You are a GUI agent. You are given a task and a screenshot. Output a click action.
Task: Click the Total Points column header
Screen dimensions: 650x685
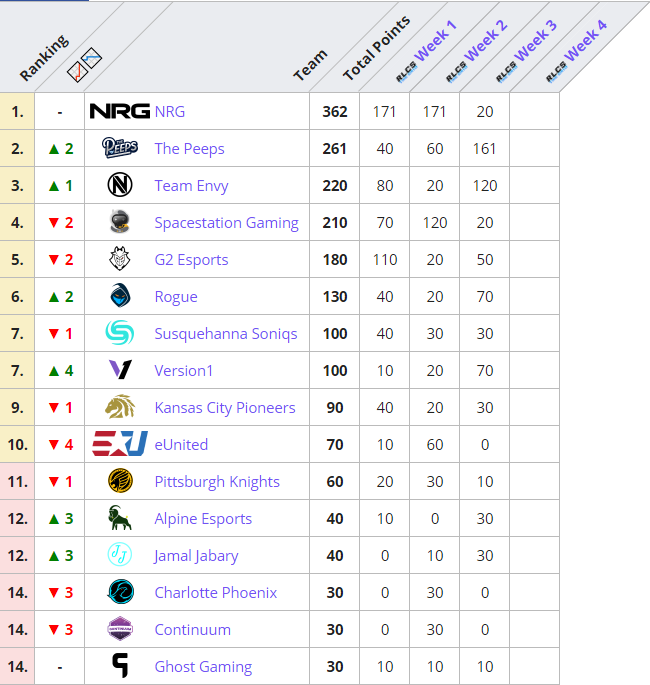(x=376, y=48)
